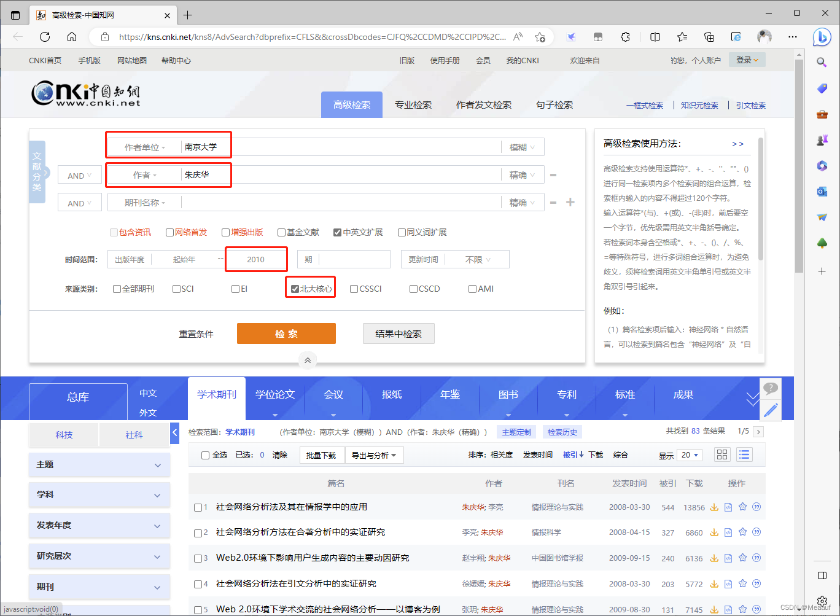Select all results with 全选 checkbox
Viewport: 840px width, 616px height.
(206, 455)
